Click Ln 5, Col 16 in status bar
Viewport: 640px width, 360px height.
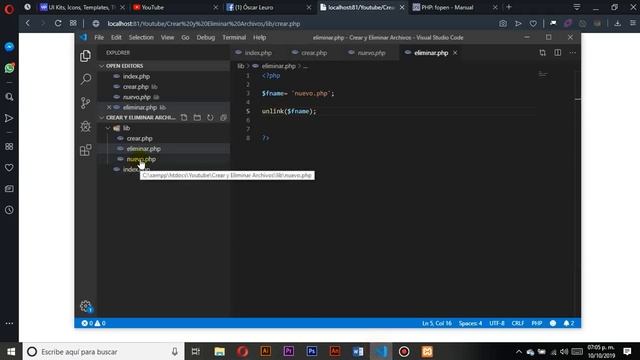pyautogui.click(x=437, y=323)
